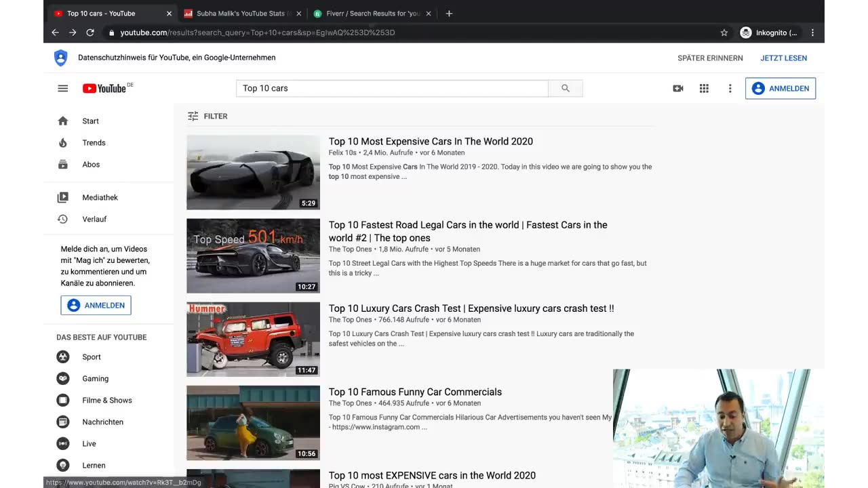Image resolution: width=868 pixels, height=488 pixels.
Task: Click the Start home icon
Action: [x=63, y=121]
